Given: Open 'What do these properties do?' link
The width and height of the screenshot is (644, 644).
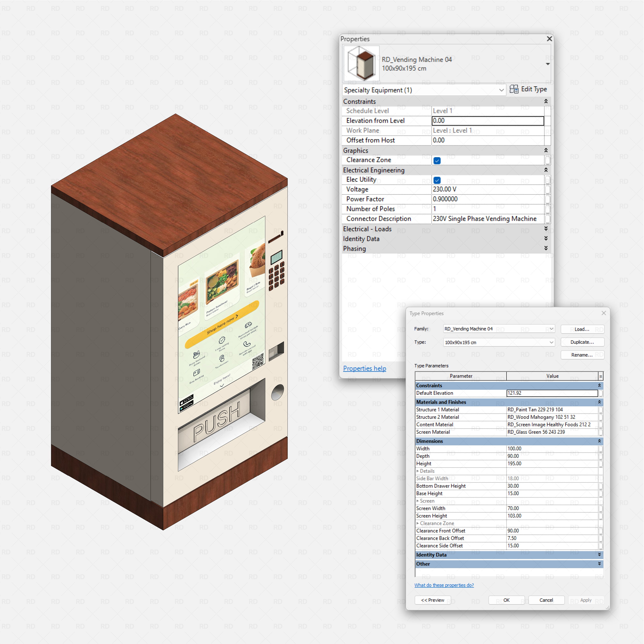Looking at the screenshot, I should (x=444, y=585).
